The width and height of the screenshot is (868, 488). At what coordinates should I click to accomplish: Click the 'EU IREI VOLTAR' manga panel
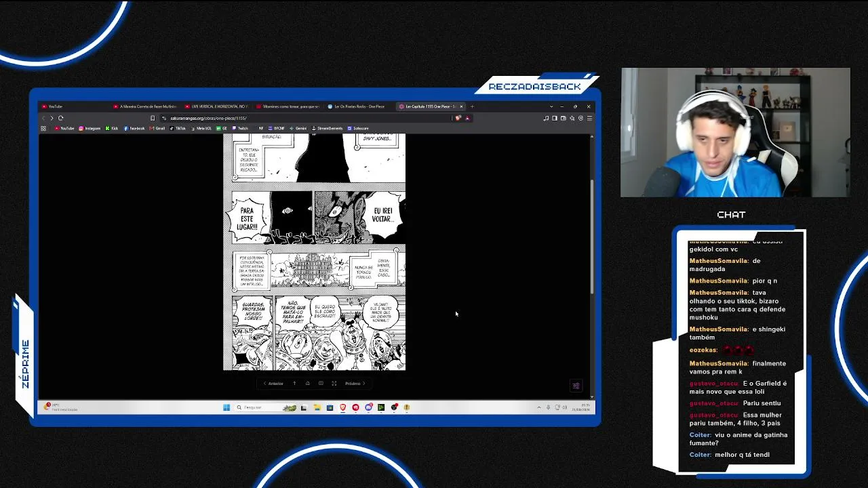tap(359, 217)
